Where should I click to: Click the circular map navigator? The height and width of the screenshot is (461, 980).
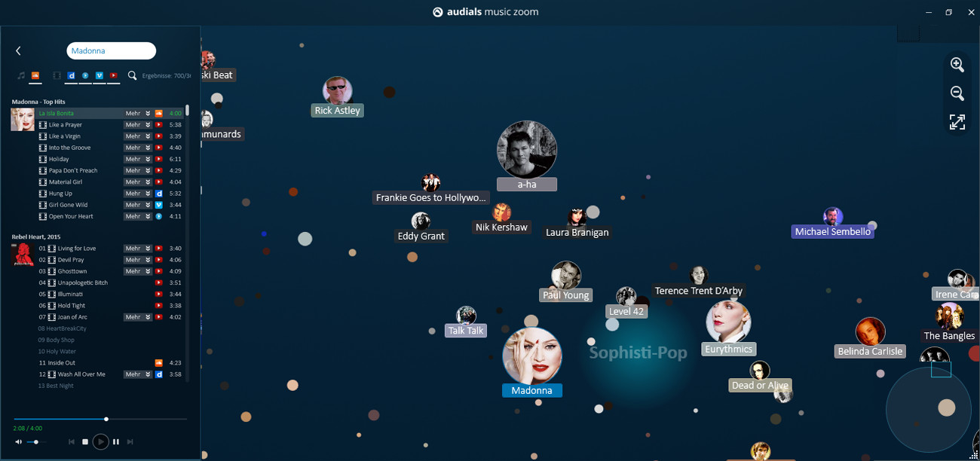928,410
